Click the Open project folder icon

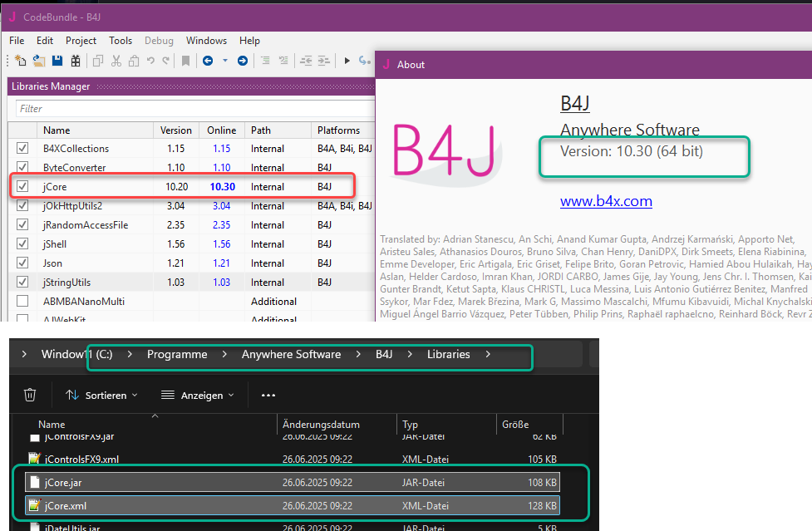[x=39, y=61]
